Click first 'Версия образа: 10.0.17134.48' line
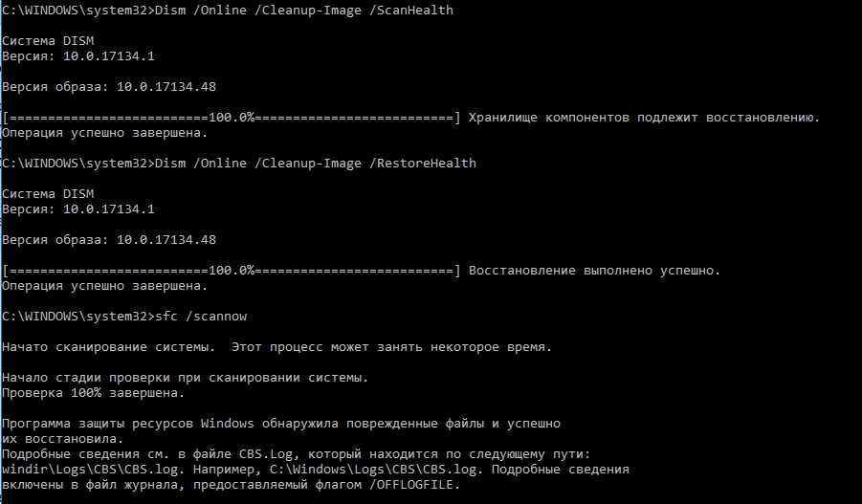Image resolution: width=862 pixels, height=504 pixels. tap(109, 87)
